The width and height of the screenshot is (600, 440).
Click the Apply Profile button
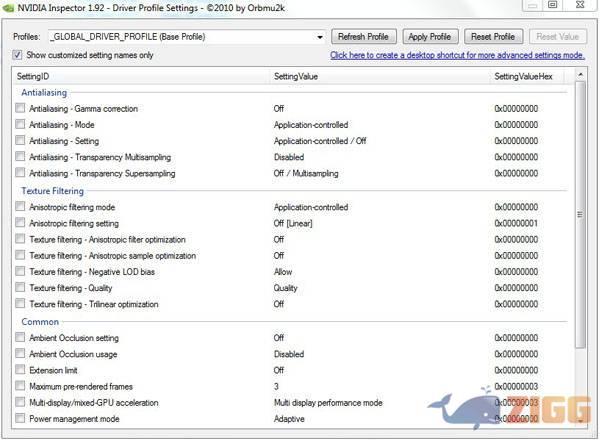pyautogui.click(x=431, y=36)
